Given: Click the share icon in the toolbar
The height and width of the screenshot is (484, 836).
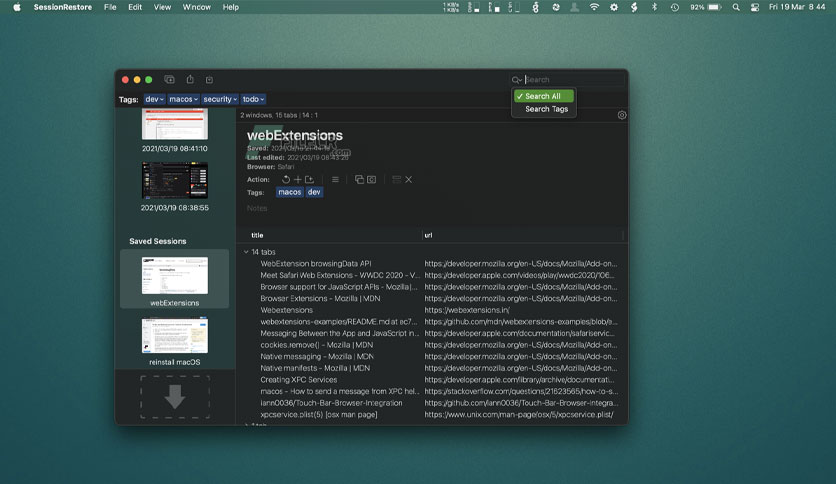Looking at the screenshot, I should (x=190, y=79).
